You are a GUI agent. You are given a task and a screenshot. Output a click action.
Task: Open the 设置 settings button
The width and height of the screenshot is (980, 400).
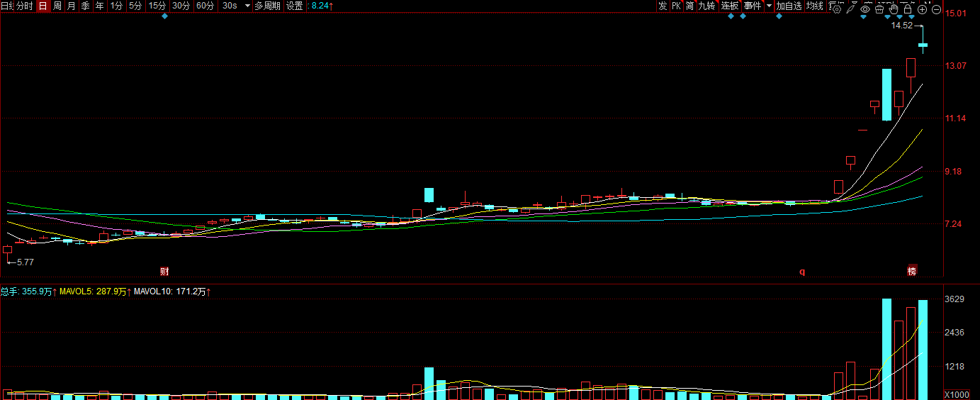coord(295,6)
